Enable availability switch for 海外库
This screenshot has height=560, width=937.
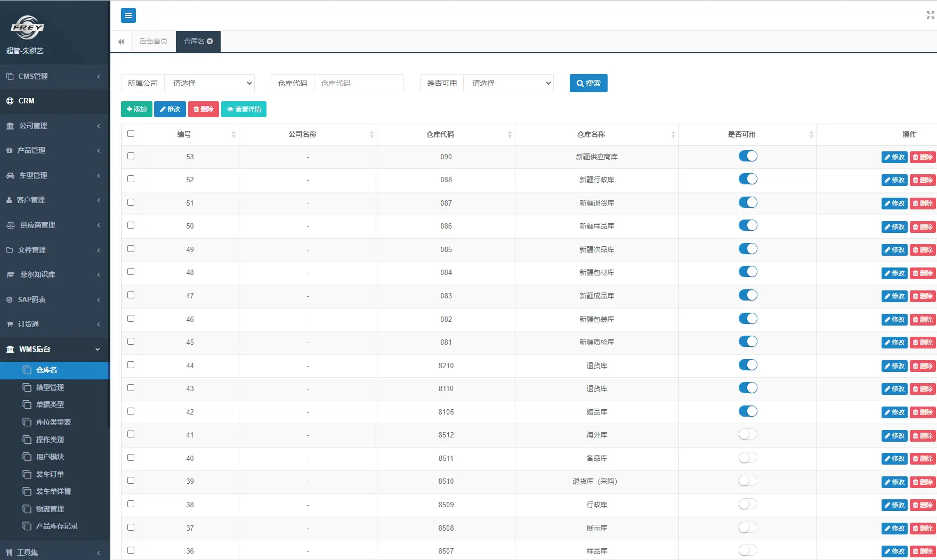748,434
